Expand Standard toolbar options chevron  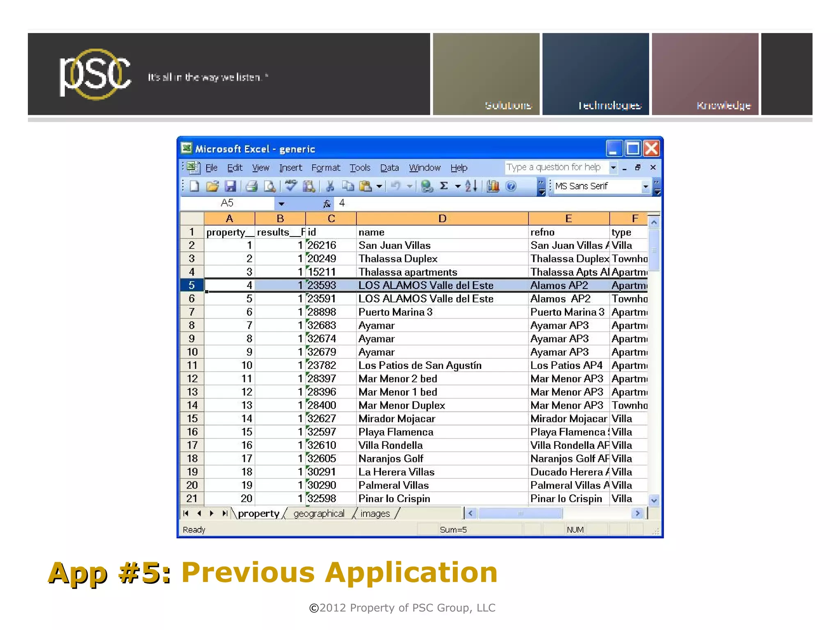pyautogui.click(x=541, y=187)
